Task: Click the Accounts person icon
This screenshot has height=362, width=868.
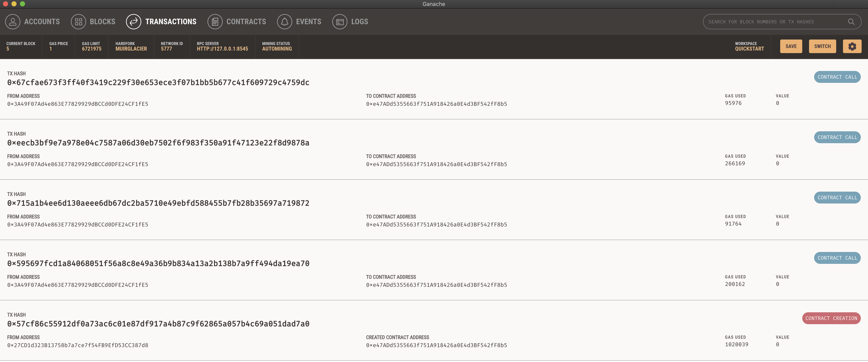Action: click(x=13, y=22)
